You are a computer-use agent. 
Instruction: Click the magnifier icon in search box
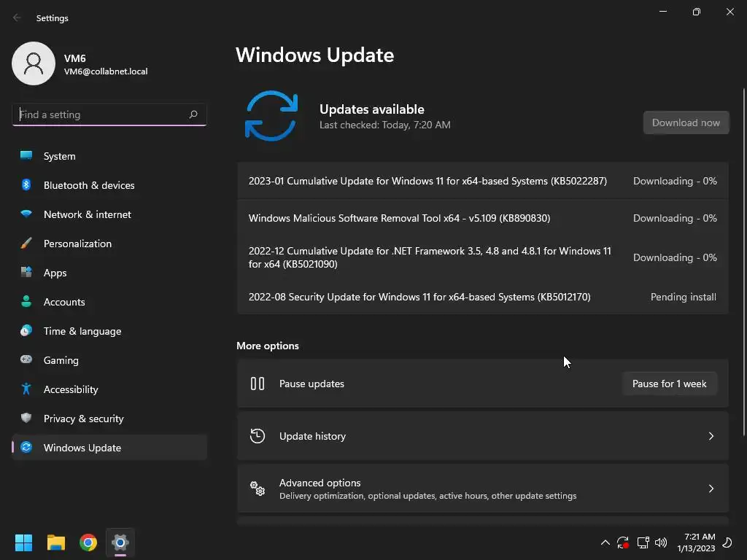(x=193, y=114)
